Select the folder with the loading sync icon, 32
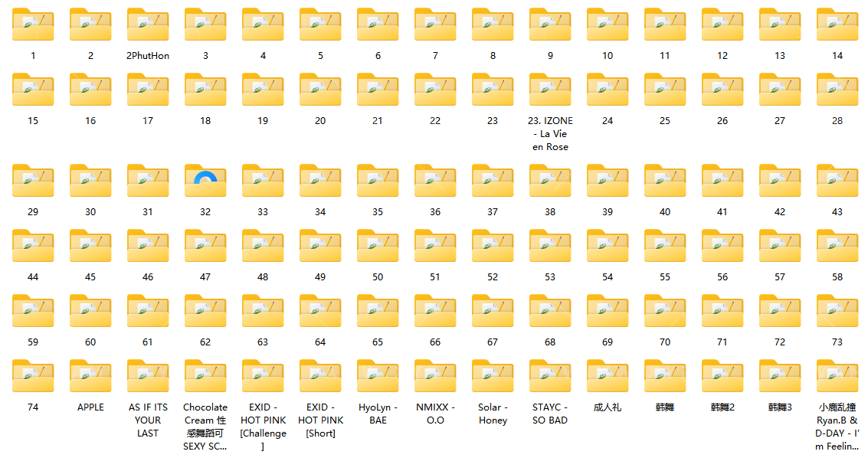The width and height of the screenshot is (868, 471). coord(205,182)
